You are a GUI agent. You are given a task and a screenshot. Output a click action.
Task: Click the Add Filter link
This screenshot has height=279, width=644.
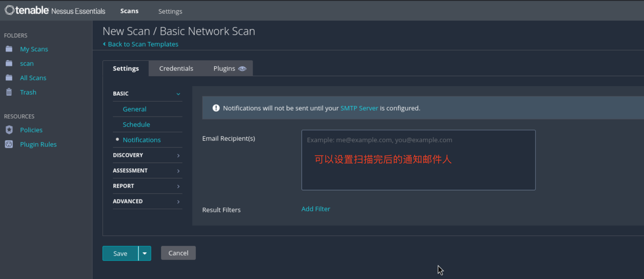click(316, 209)
